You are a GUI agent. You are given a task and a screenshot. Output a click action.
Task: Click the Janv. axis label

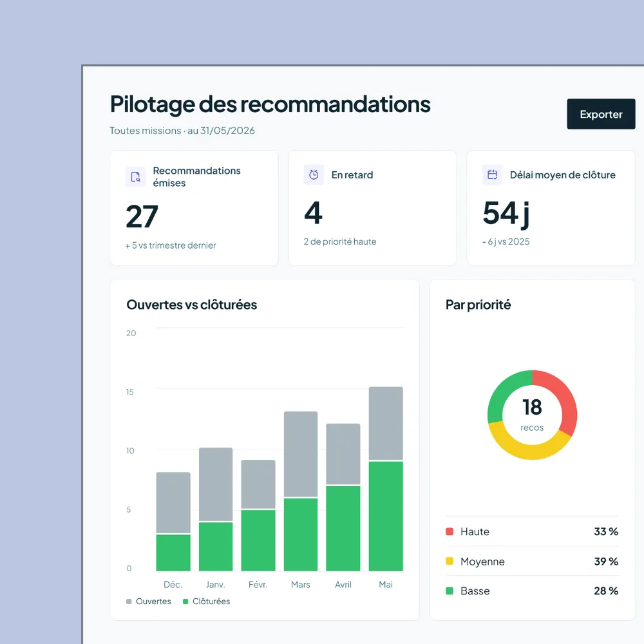[x=216, y=585]
